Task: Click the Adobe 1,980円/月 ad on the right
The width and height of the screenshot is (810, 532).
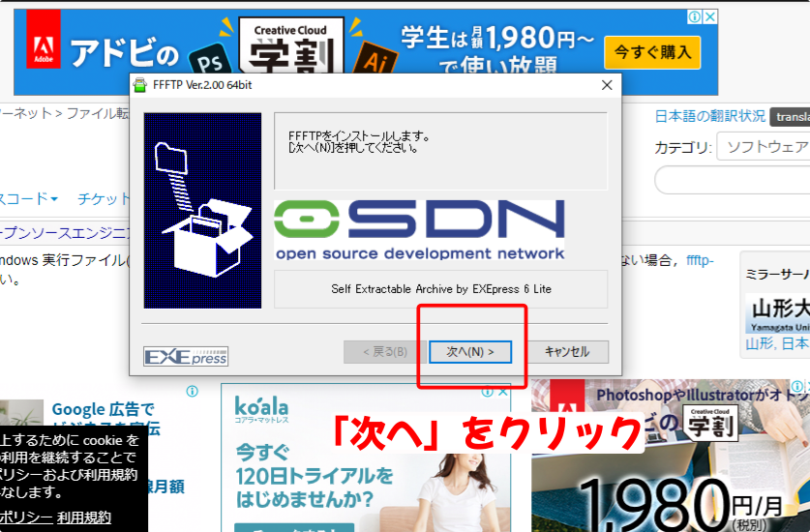Action: [x=671, y=458]
